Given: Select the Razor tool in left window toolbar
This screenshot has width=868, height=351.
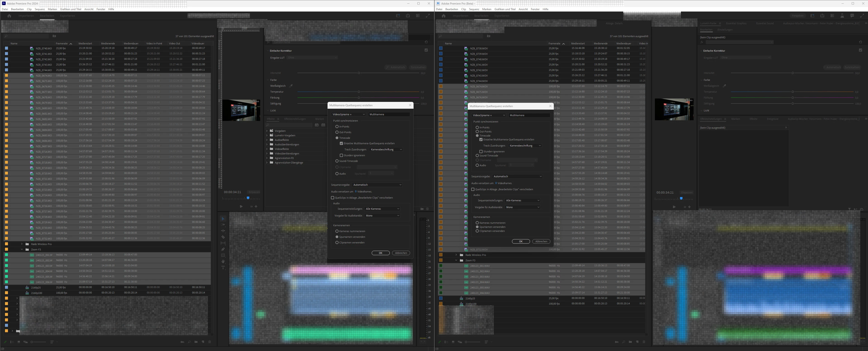Looking at the screenshot, I should point(223,237).
